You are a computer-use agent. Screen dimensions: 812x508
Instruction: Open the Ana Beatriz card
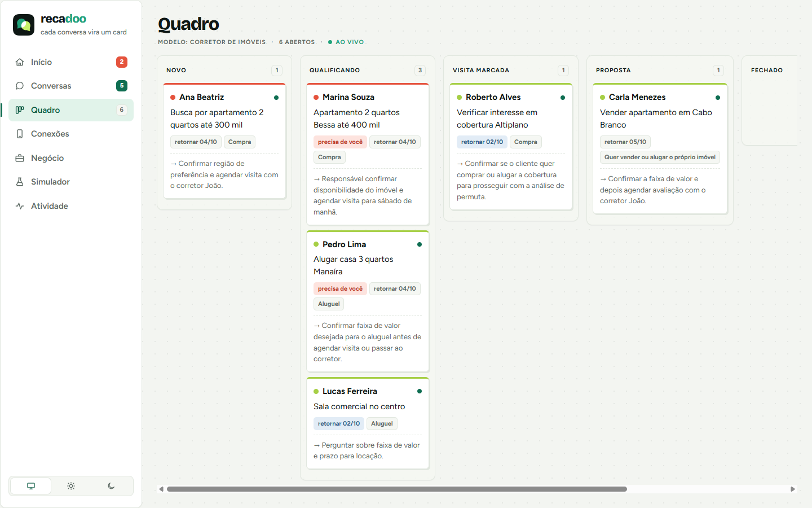224,141
